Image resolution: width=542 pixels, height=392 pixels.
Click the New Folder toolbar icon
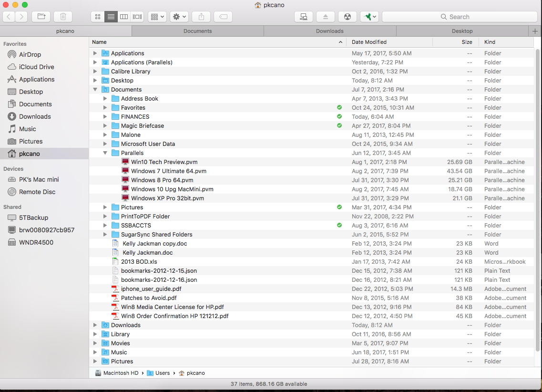(41, 17)
